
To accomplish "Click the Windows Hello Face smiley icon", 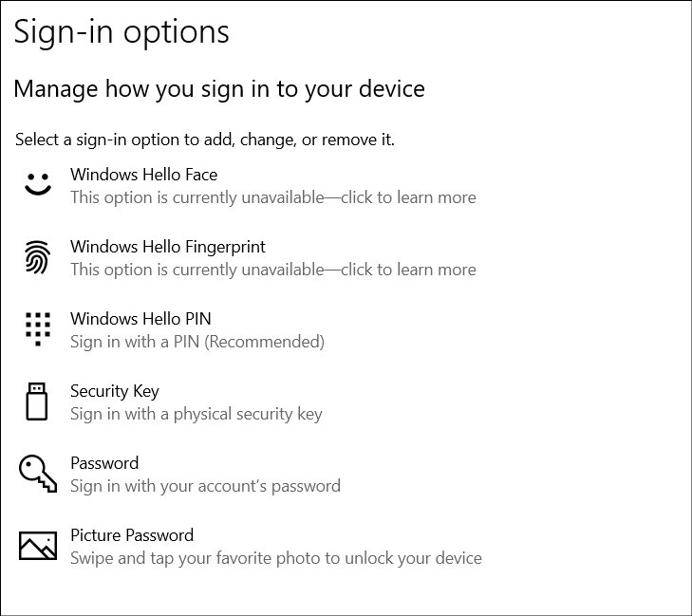I will pos(38,183).
